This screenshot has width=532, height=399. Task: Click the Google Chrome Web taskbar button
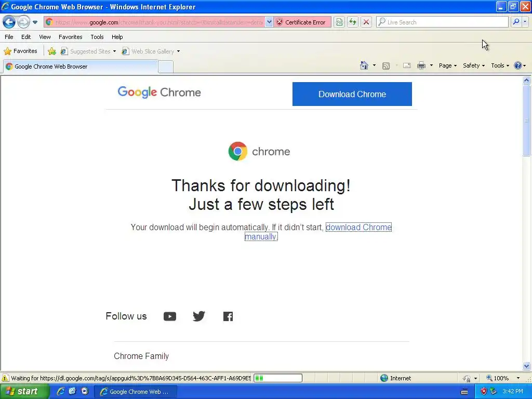point(135,392)
